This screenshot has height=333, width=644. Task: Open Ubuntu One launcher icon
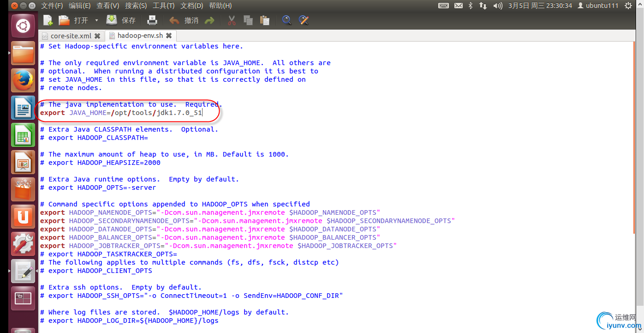(23, 217)
